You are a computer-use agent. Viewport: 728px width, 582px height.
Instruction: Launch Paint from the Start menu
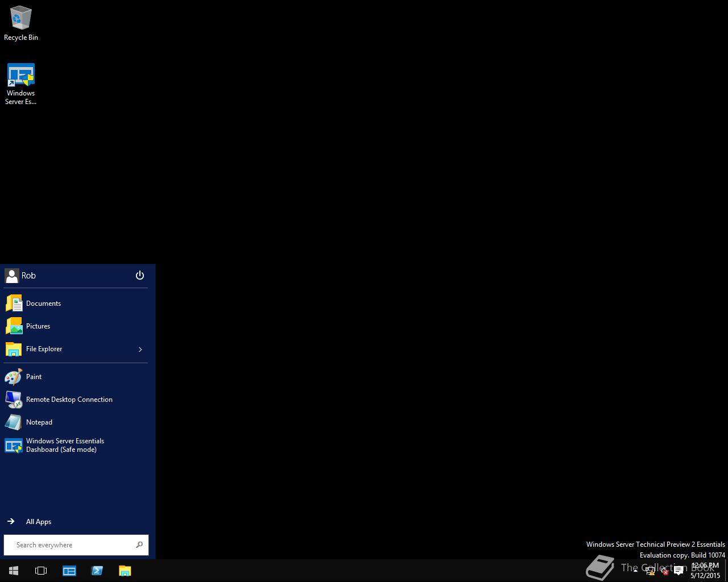click(x=76, y=377)
